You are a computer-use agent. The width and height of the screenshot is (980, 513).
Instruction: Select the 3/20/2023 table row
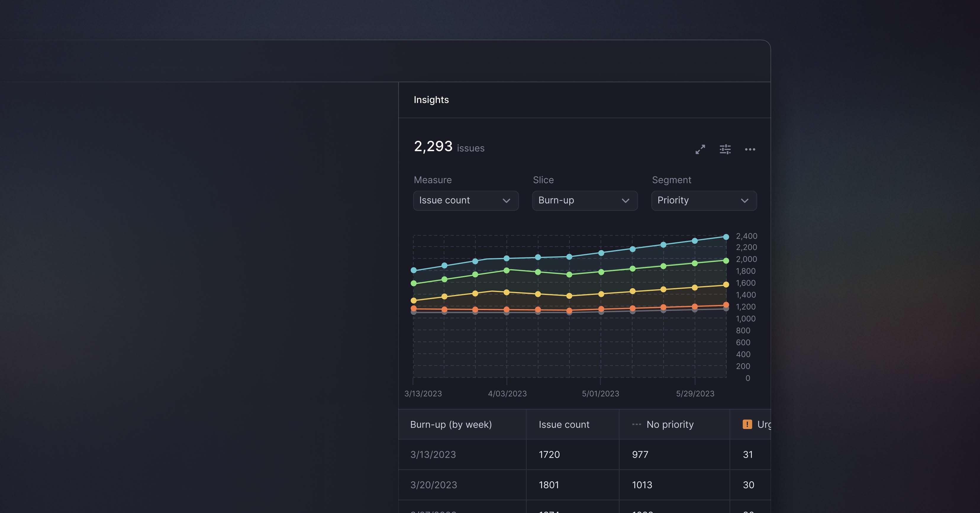click(433, 485)
